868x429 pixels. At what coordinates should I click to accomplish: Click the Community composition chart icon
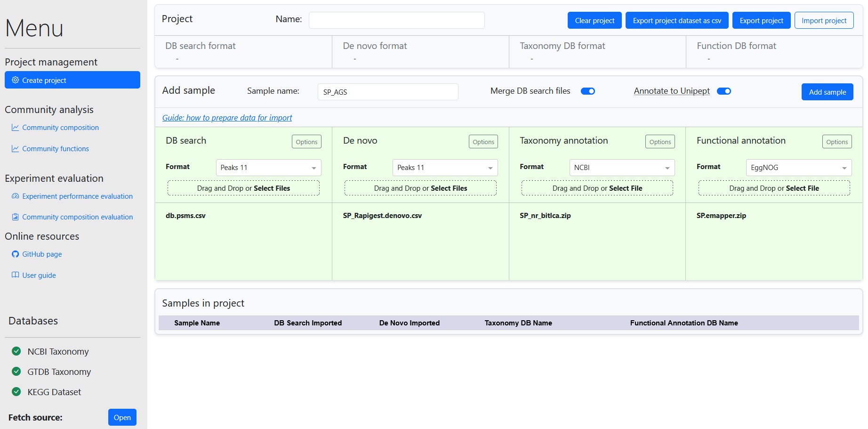click(x=15, y=128)
